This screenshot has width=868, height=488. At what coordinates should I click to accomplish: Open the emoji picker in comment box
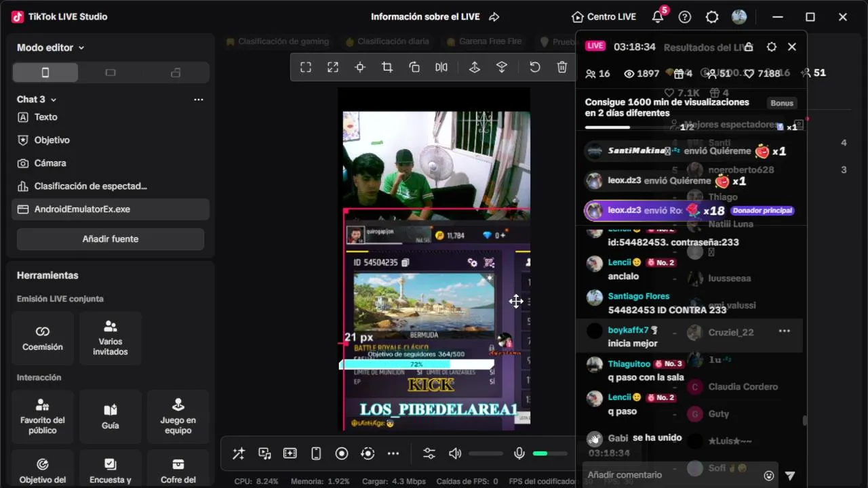click(768, 476)
